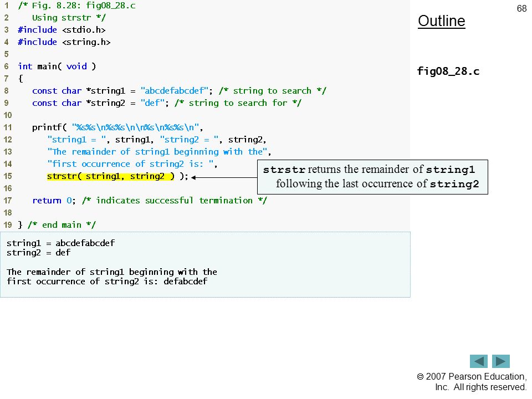The image size is (532, 399).
Task: Click the 2007 Pearson Education copyright text
Action: pyautogui.click(x=472, y=382)
